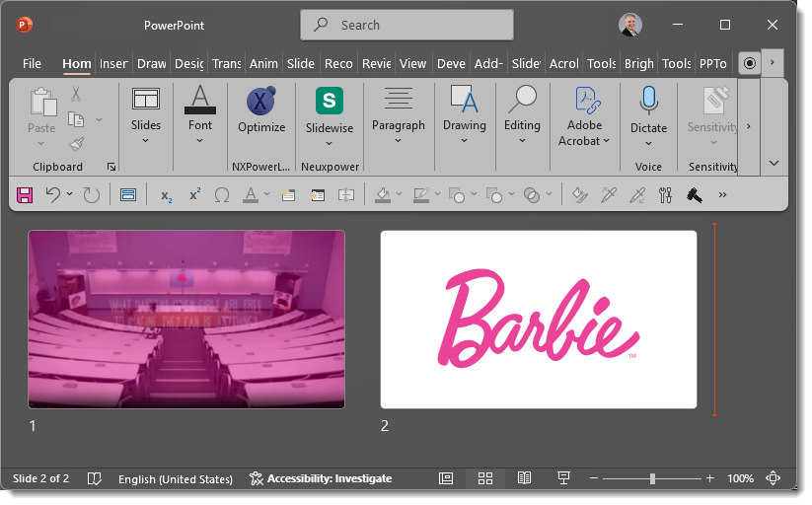
Task: Open the File menu
Action: click(32, 64)
